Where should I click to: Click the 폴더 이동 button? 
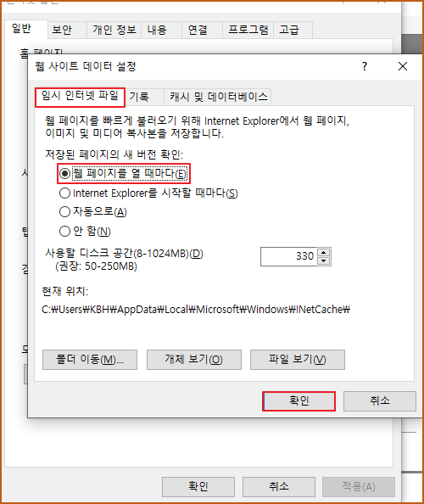[90, 360]
